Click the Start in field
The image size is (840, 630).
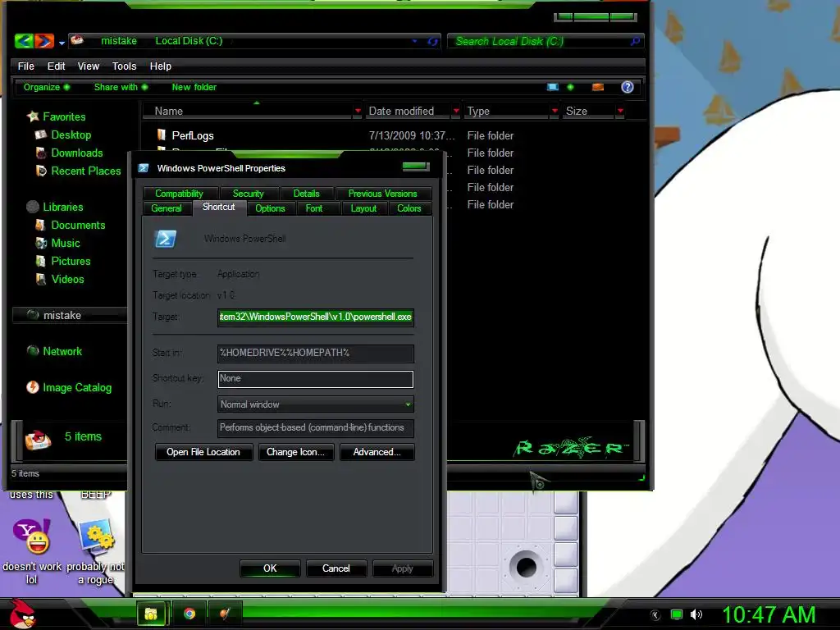(x=316, y=353)
